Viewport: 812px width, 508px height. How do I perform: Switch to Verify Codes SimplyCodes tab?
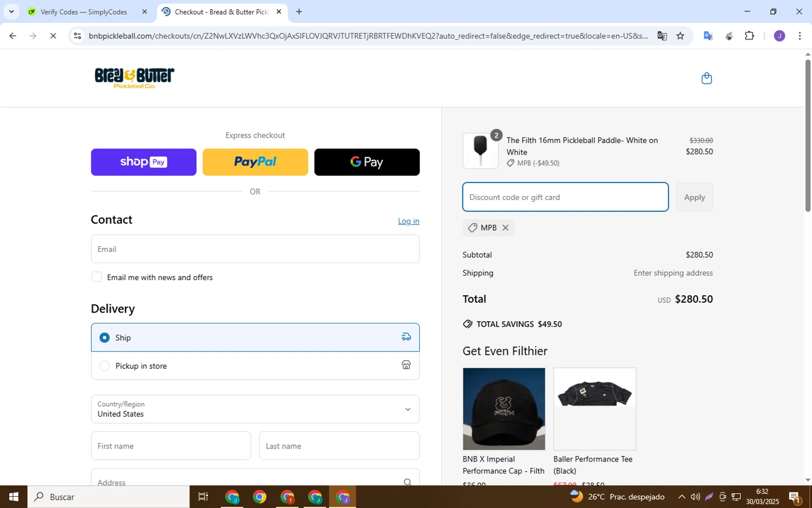point(84,12)
